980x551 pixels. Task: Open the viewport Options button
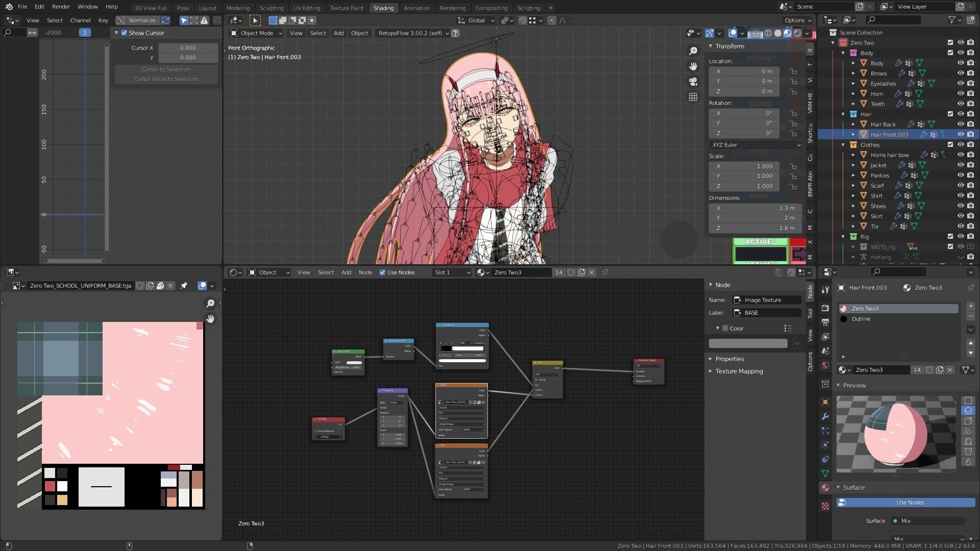(x=798, y=20)
